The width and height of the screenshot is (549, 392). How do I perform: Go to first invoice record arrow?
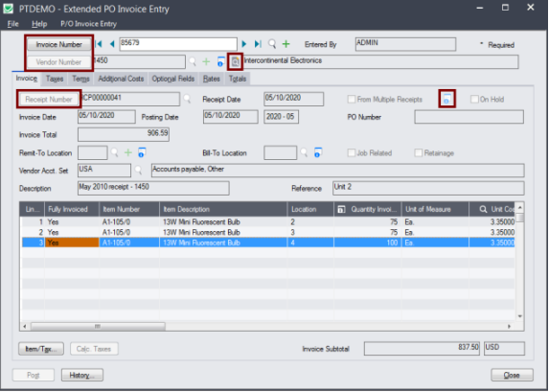99,44
